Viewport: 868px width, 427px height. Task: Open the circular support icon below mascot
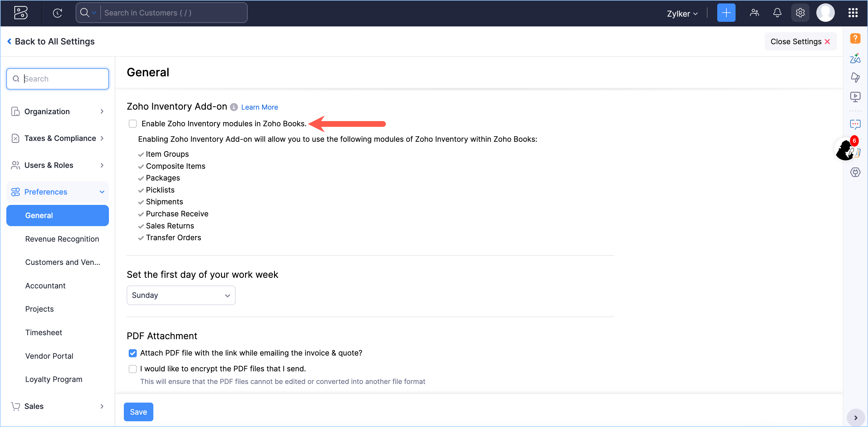click(x=855, y=172)
